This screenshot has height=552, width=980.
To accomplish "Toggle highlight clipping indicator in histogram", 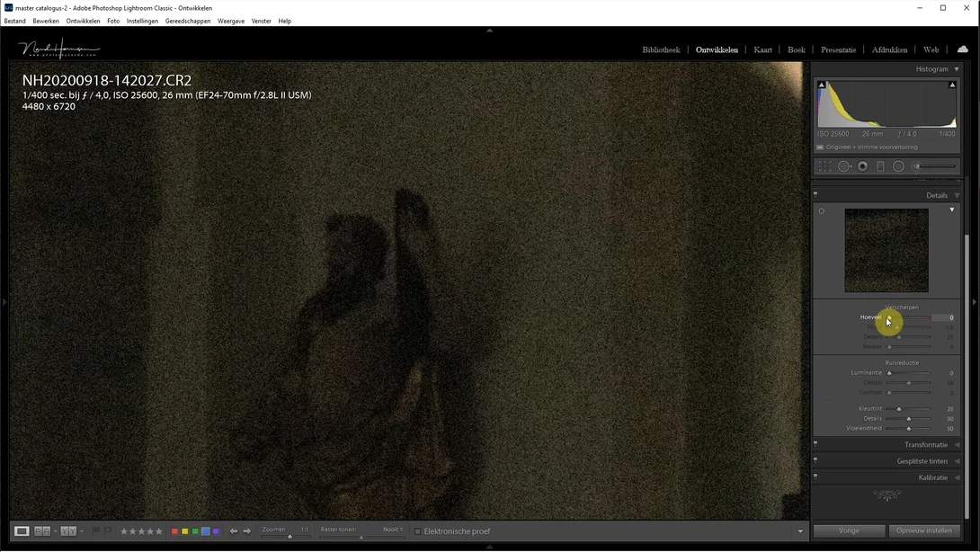I will tap(952, 85).
